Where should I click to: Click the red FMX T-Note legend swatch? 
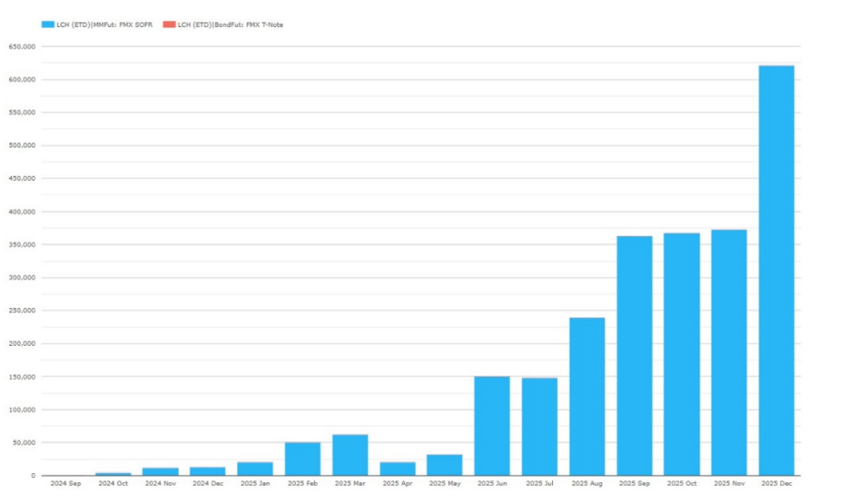(x=168, y=25)
